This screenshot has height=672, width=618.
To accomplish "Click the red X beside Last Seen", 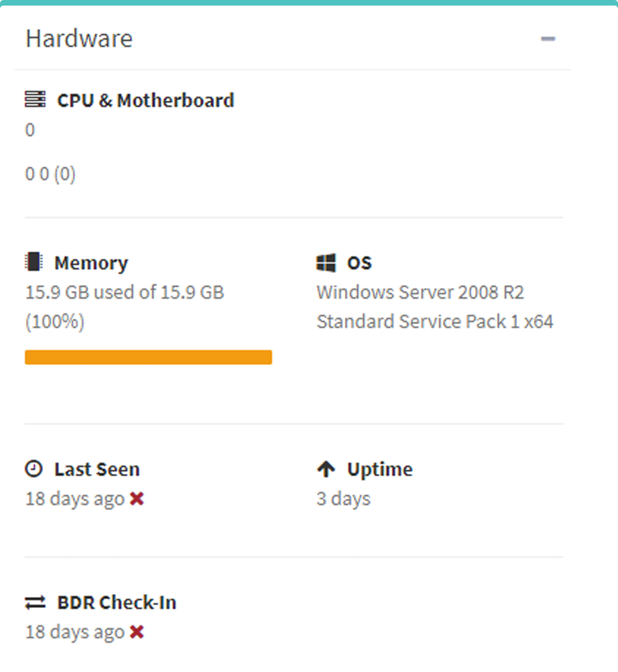I will (137, 498).
